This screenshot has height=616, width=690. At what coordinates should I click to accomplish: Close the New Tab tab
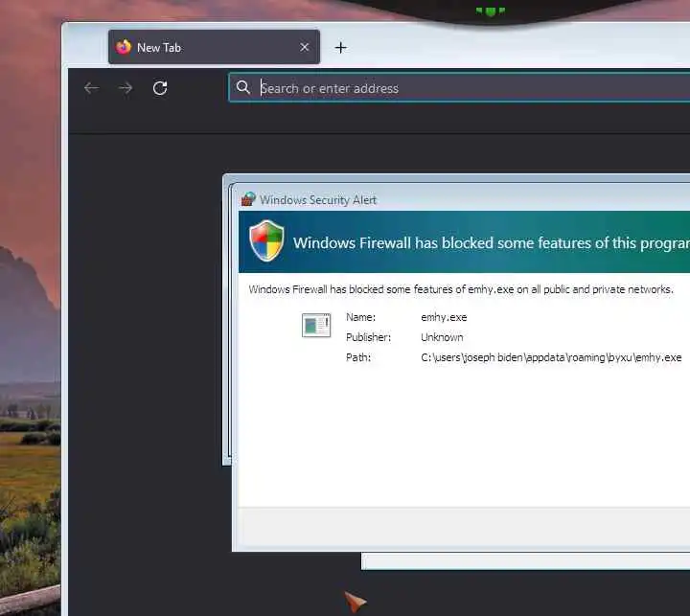pos(304,47)
